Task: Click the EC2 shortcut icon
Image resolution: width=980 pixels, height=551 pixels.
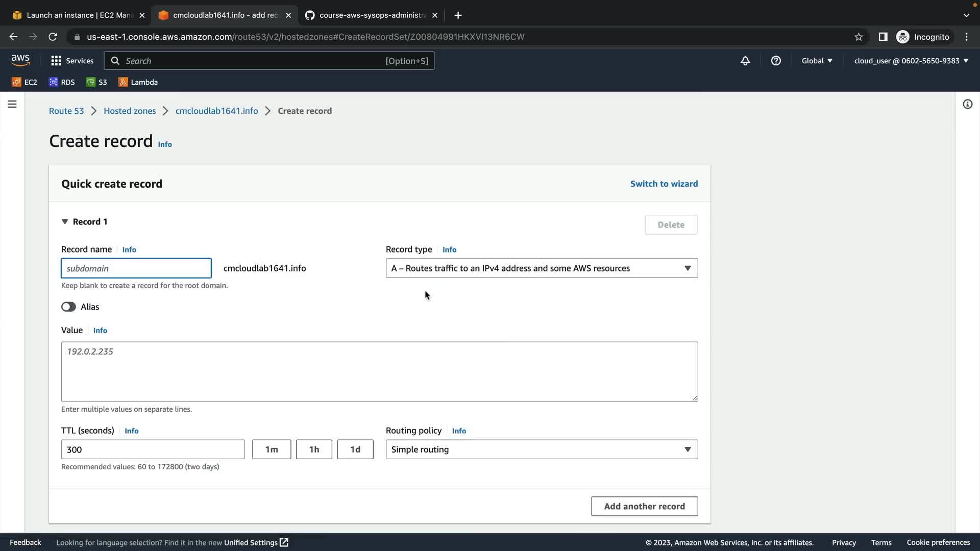Action: click(x=17, y=82)
